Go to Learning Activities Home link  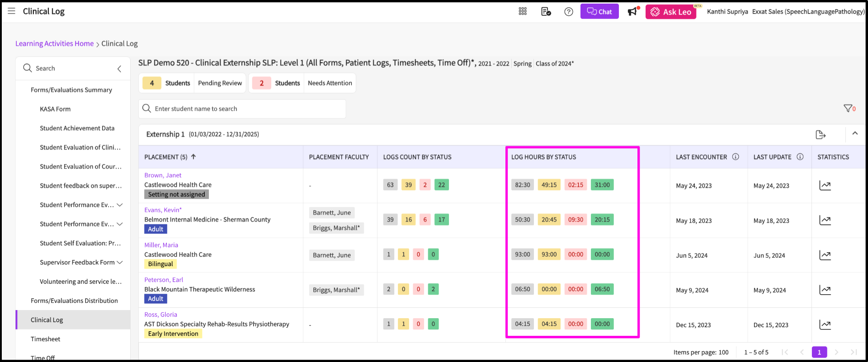[54, 43]
